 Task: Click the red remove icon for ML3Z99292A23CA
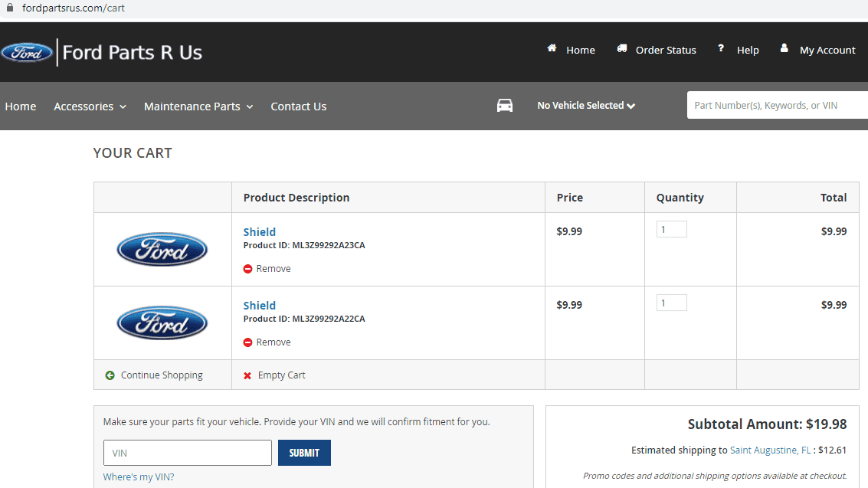pos(248,269)
